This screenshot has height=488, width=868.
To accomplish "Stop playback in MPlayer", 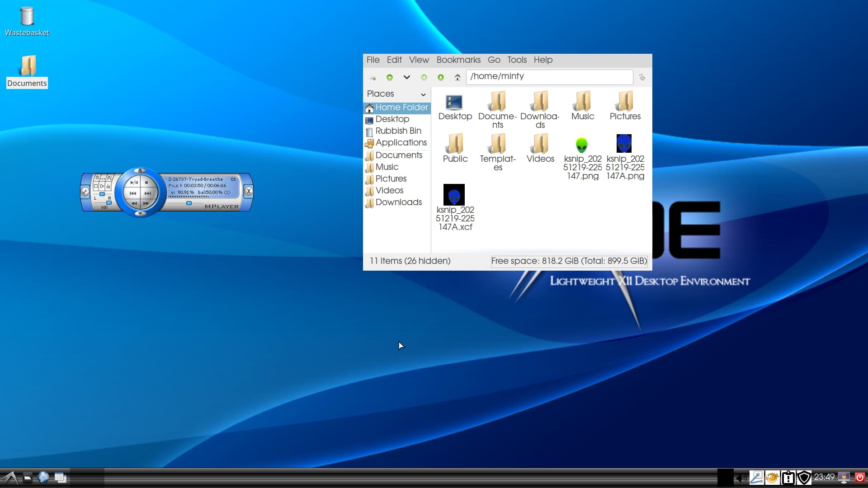I will [146, 183].
